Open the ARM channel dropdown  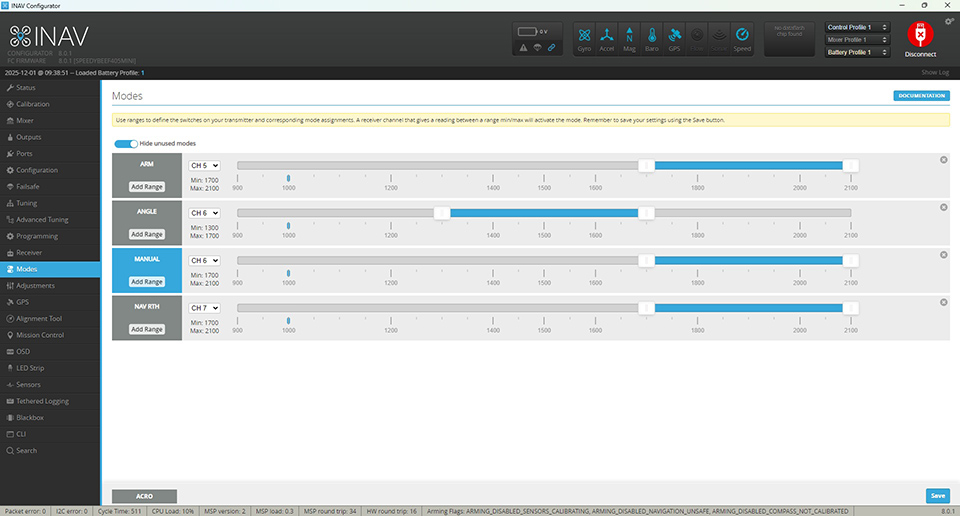pos(204,165)
